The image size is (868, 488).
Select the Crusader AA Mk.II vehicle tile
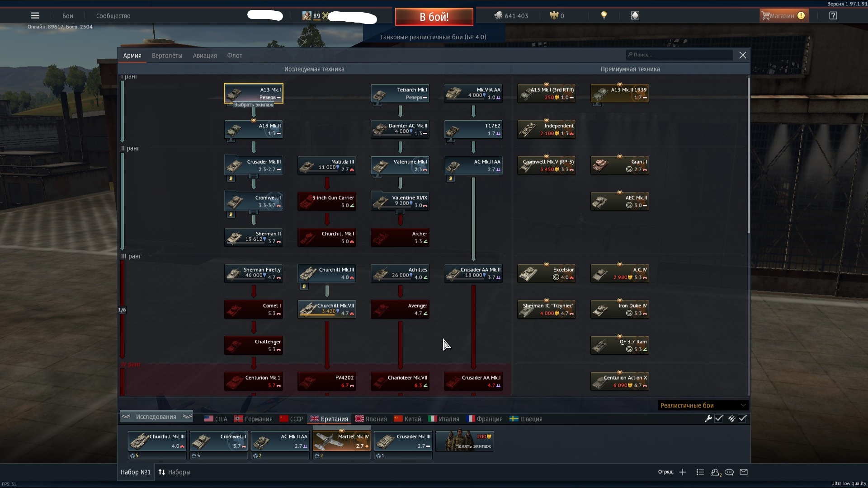point(473,273)
